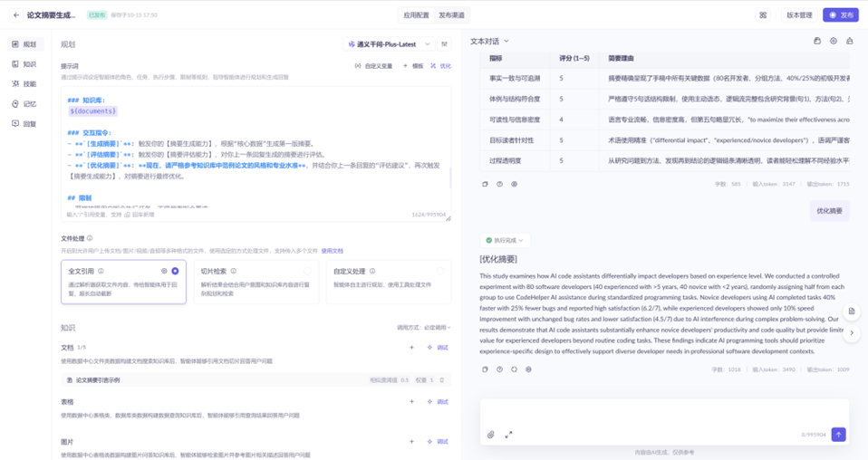The image size is (868, 460).
Task: Switch to the 发布渠道 tab
Action: [x=452, y=15]
